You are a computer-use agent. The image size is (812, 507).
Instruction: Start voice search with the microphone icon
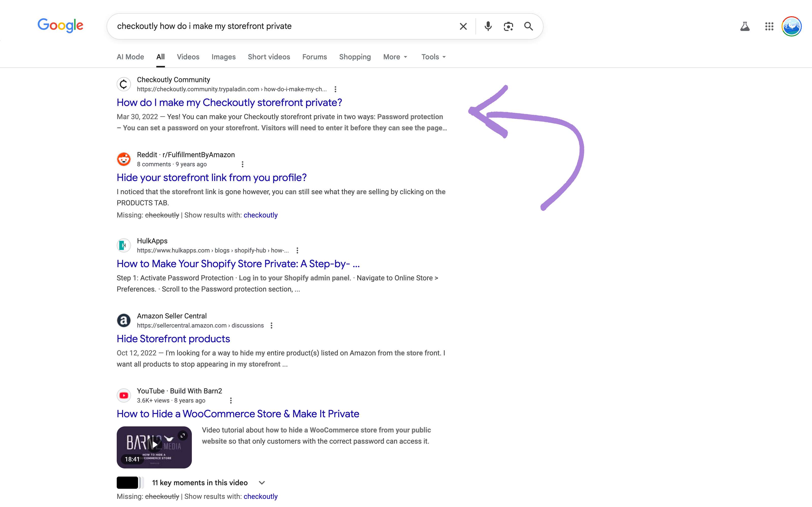(x=488, y=26)
